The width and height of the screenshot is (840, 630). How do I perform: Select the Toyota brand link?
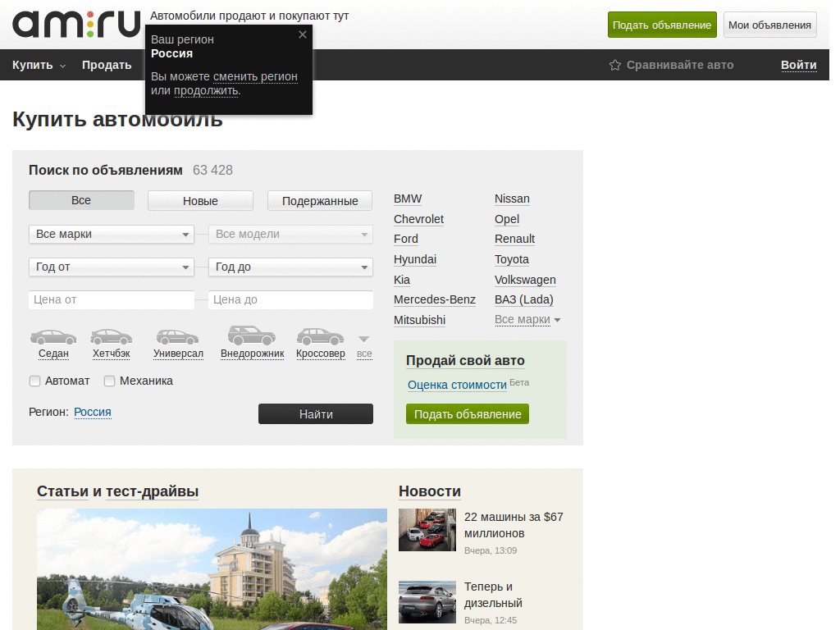tap(512, 259)
